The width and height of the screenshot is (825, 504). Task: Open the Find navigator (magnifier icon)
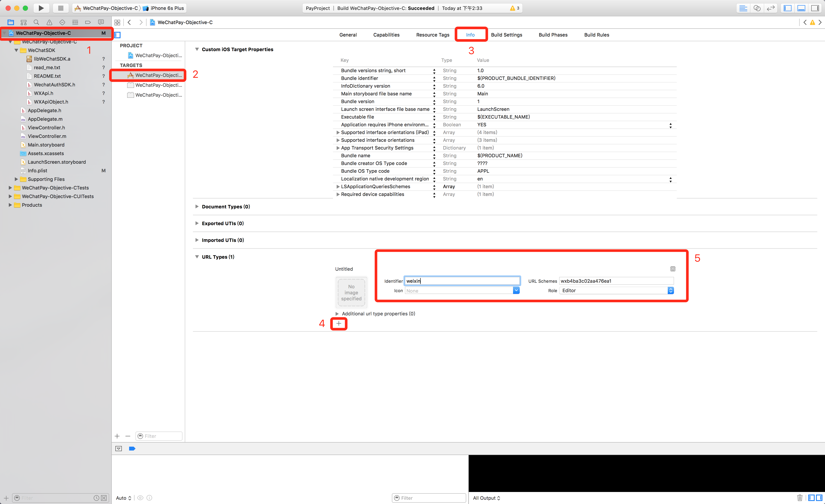tap(36, 22)
